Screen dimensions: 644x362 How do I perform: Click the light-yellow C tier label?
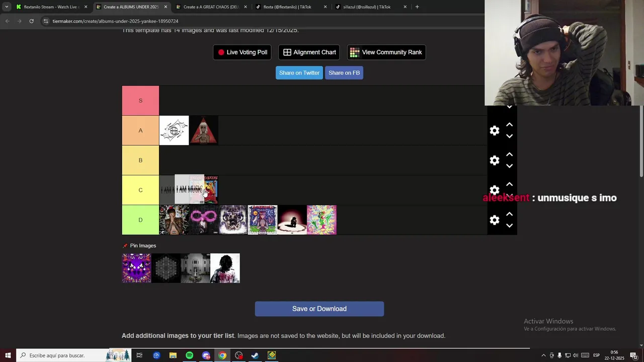pos(140,190)
